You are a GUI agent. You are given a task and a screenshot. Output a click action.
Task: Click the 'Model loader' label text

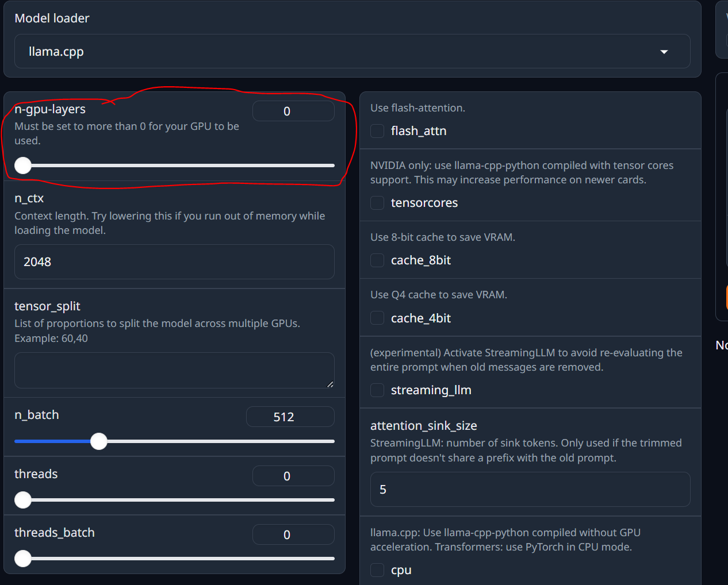52,18
